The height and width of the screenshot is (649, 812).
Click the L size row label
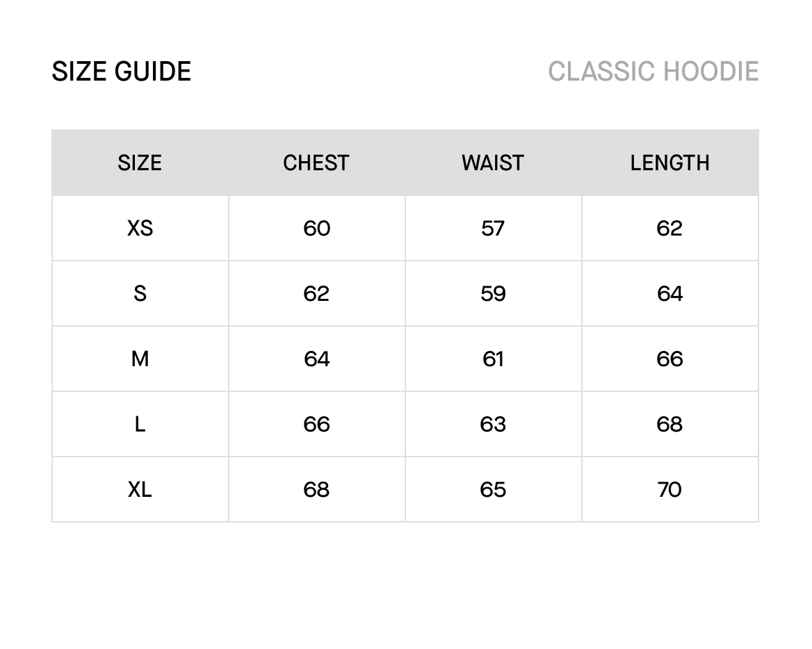[140, 424]
